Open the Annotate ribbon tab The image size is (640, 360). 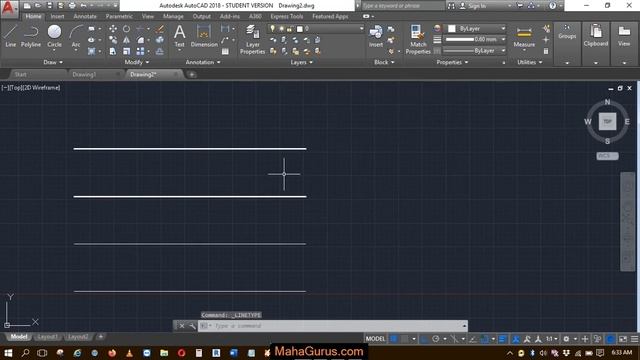tap(85, 16)
